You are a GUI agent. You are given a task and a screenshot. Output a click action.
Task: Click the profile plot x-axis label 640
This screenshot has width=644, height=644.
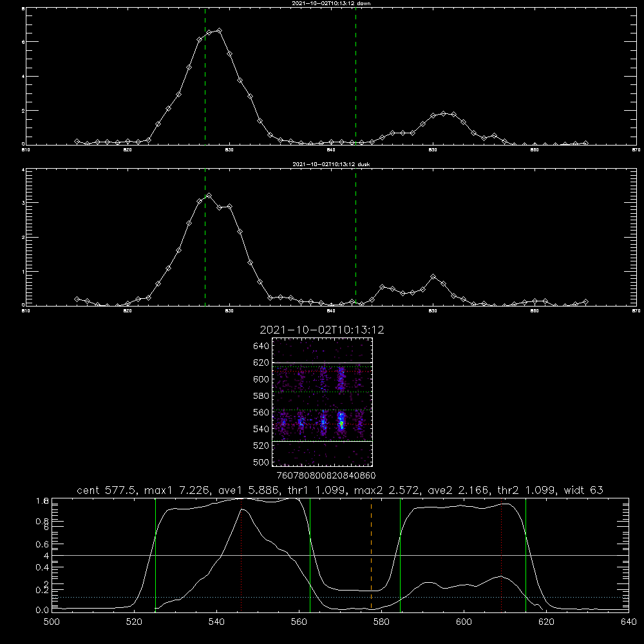tap(629, 622)
